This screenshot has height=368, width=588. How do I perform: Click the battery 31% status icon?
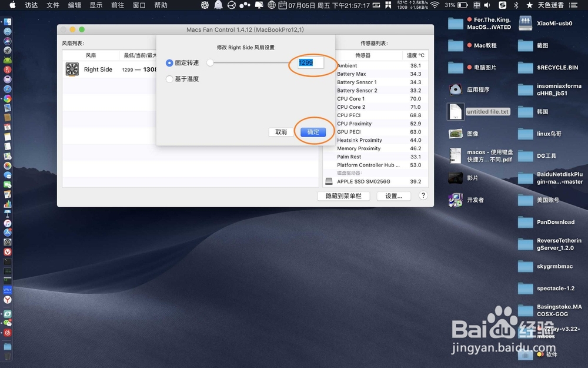coord(456,5)
